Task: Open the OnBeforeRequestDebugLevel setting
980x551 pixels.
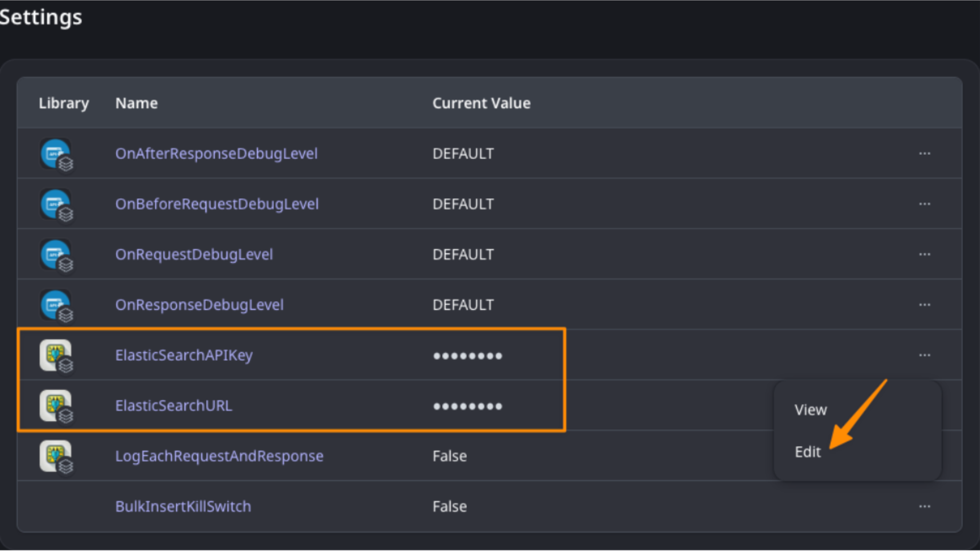Action: [217, 204]
